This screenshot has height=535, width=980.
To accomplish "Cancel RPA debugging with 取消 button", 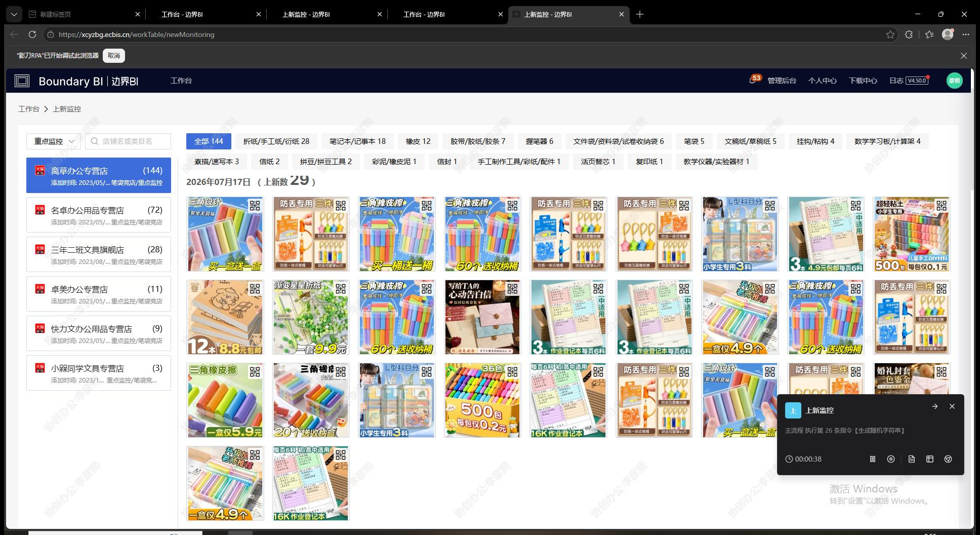I will (x=114, y=56).
